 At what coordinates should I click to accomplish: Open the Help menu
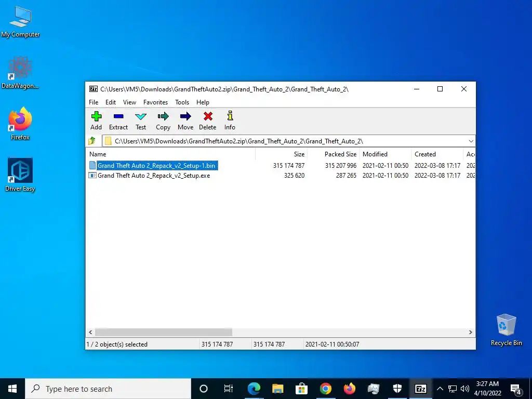tap(203, 102)
